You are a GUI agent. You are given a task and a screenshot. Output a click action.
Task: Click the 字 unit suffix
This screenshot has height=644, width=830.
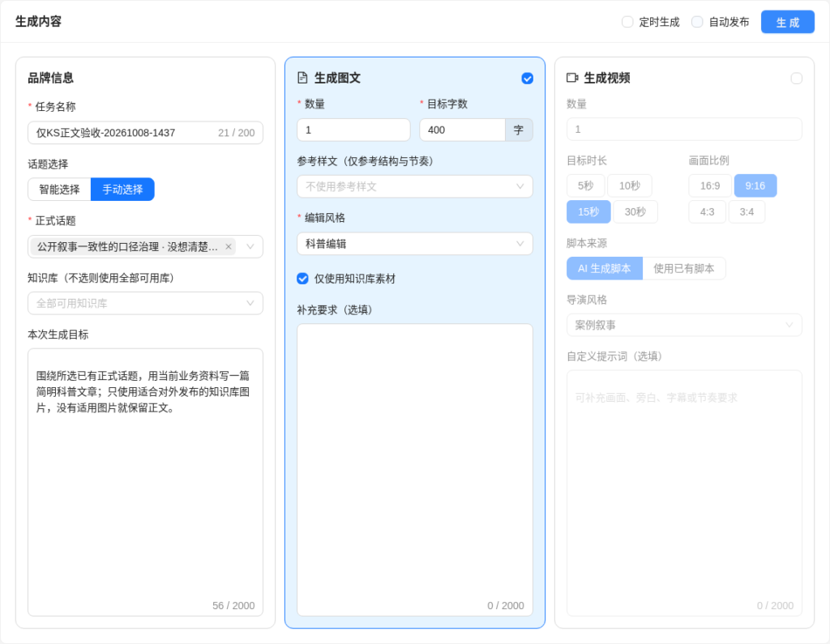click(519, 130)
